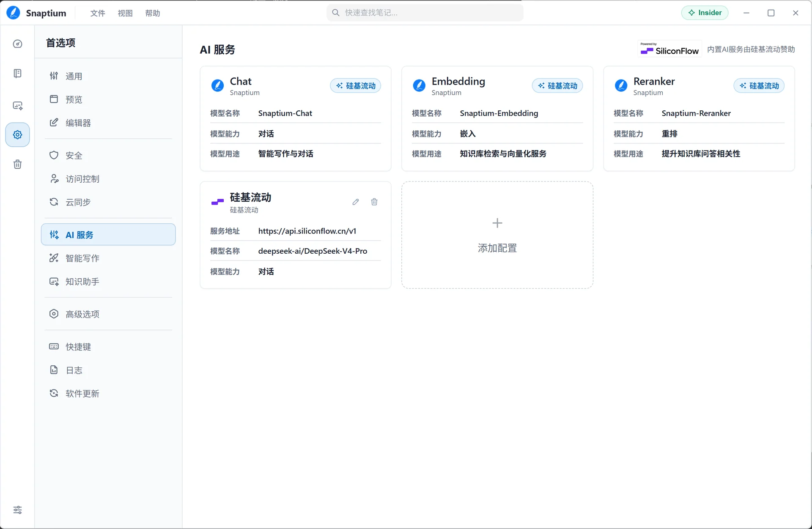
Task: Open the AI chat icon in the left rail
Action: tap(17, 106)
